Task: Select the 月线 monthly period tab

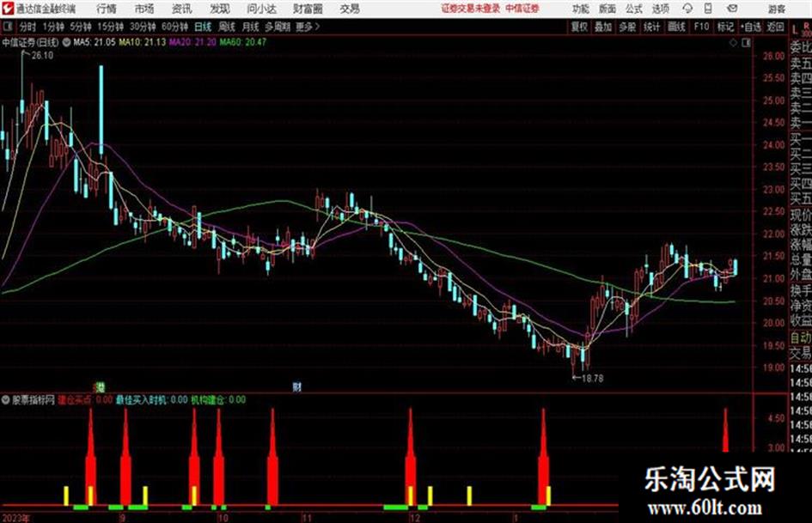Action: (x=251, y=27)
